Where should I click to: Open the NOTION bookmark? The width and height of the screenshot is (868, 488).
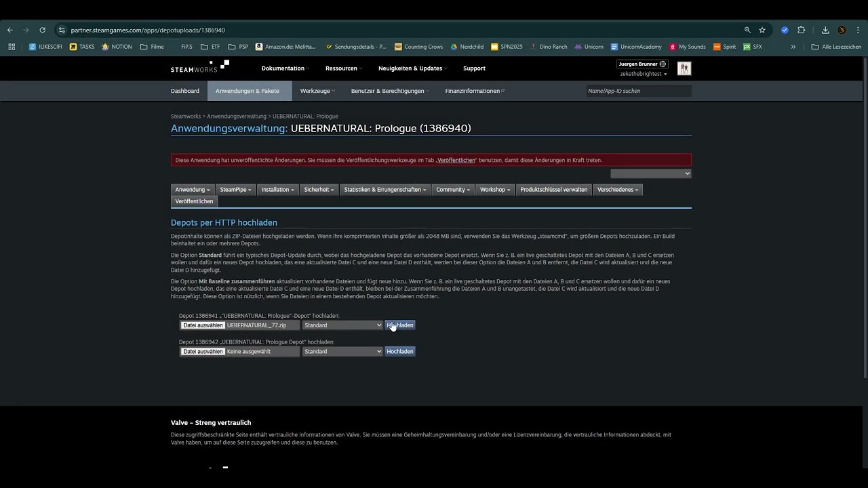point(117,47)
